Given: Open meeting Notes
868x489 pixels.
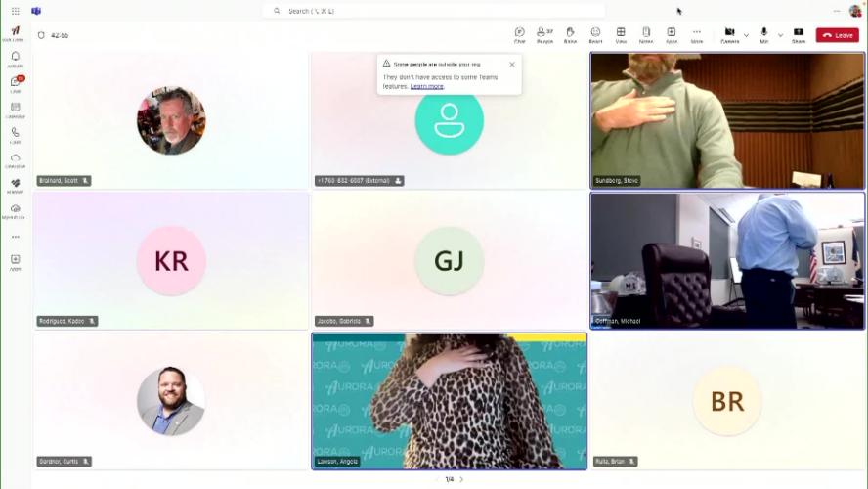Looking at the screenshot, I should pos(646,34).
